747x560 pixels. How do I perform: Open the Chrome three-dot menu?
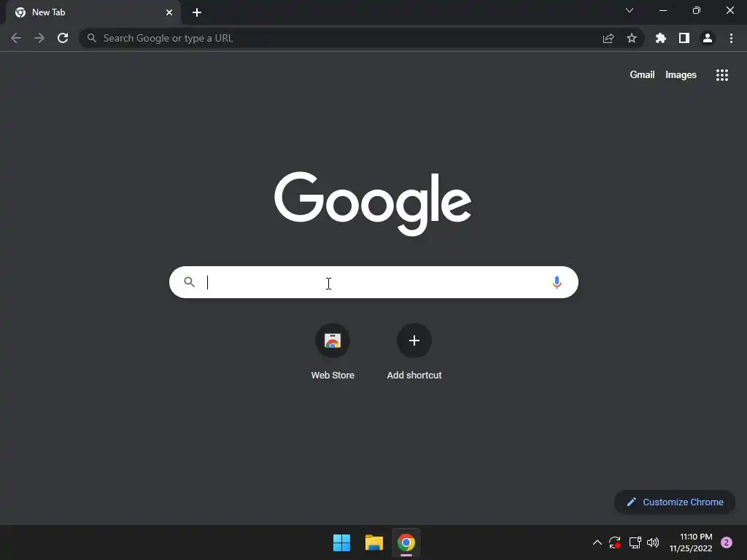point(731,38)
